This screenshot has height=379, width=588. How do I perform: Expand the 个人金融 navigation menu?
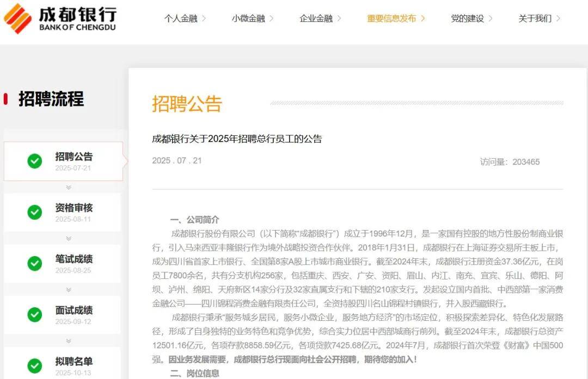(185, 18)
